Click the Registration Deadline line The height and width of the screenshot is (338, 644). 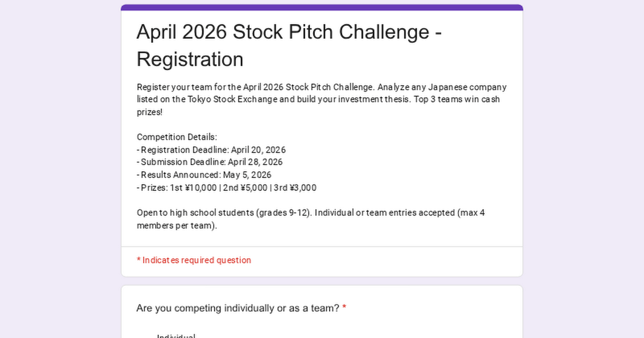[x=211, y=150]
